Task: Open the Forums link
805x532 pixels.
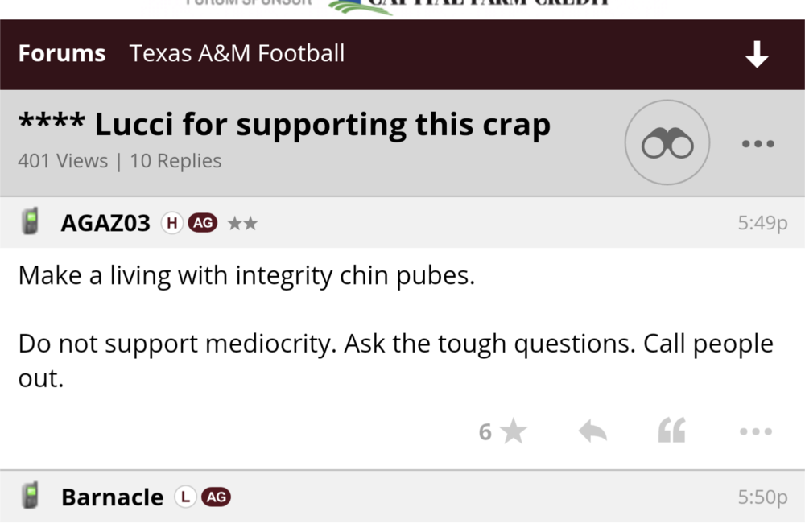Action: [x=61, y=54]
